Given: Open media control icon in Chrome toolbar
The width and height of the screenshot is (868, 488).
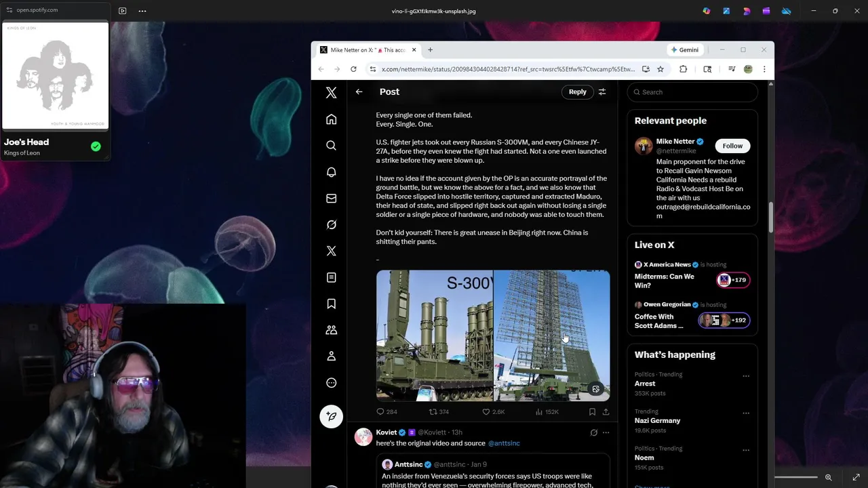Looking at the screenshot, I should tap(732, 69).
